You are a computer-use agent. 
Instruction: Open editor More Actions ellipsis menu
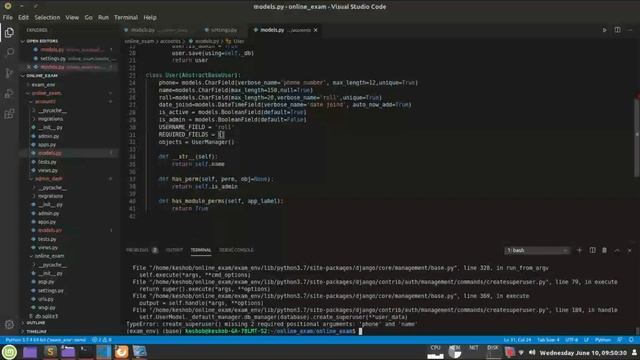(x=630, y=30)
